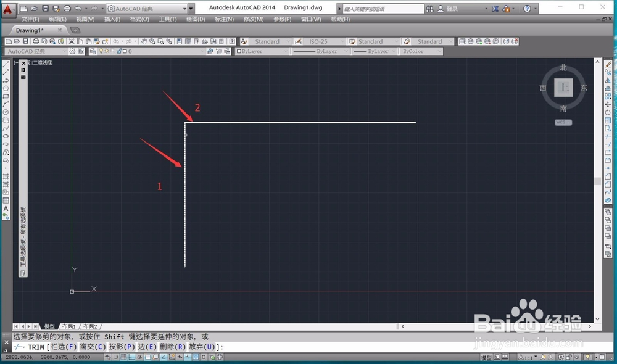Image resolution: width=617 pixels, height=364 pixels.
Task: Click the Save icon in standard toolbar
Action: [25, 41]
